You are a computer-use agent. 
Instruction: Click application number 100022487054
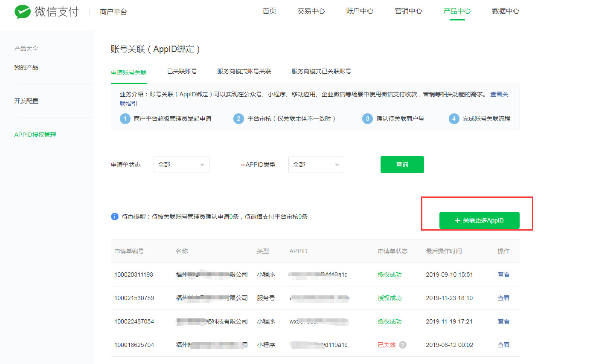coord(134,321)
